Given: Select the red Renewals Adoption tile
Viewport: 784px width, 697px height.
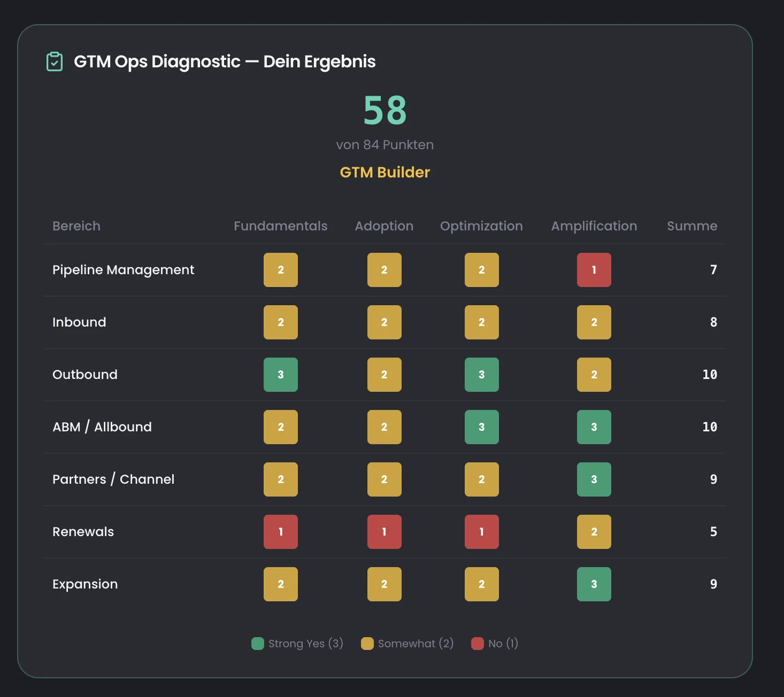Looking at the screenshot, I should (385, 532).
